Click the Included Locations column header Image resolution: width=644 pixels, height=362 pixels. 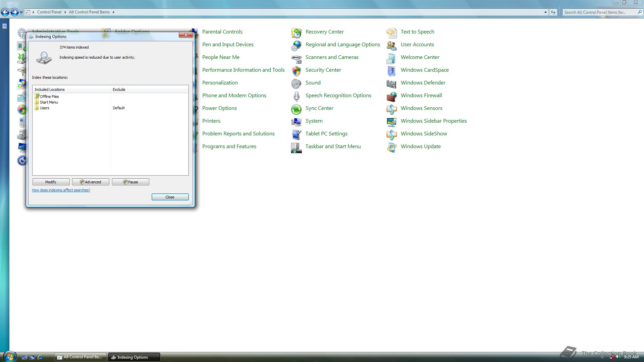[72, 89]
